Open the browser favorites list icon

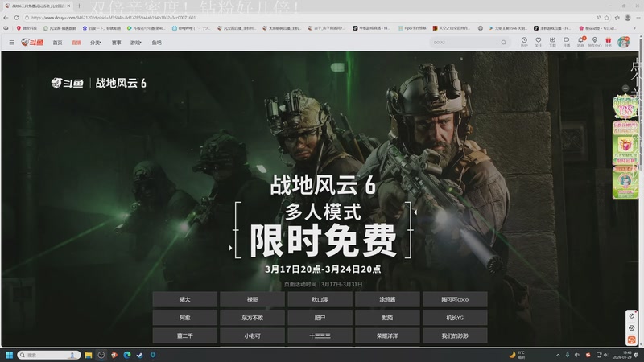click(x=617, y=18)
